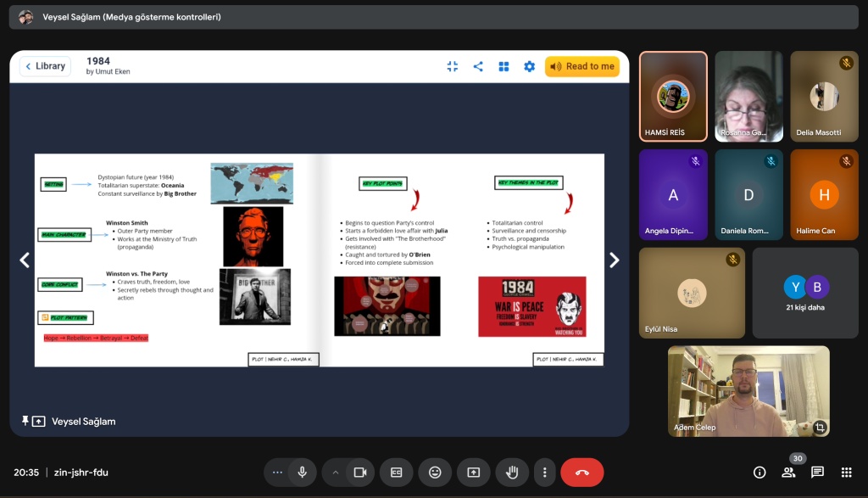The image size is (868, 498).
Task: Exit fullscreen in book viewer
Action: (453, 66)
